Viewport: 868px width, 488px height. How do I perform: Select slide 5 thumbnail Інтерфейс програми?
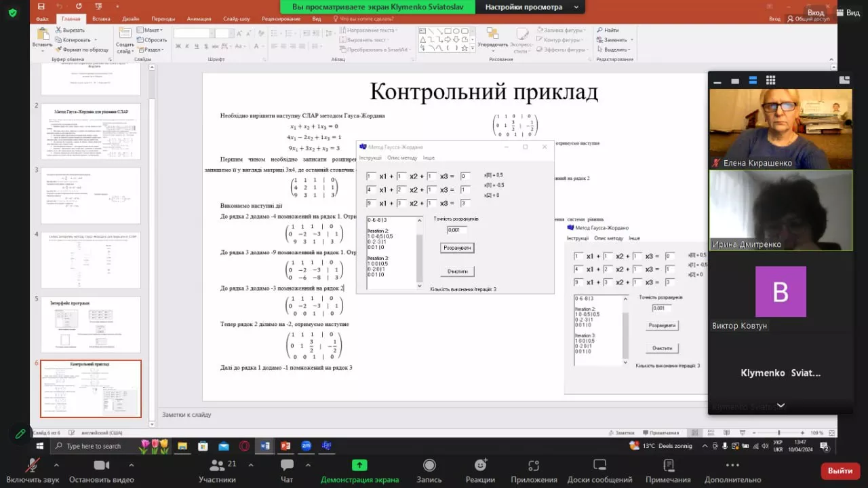pos(91,324)
